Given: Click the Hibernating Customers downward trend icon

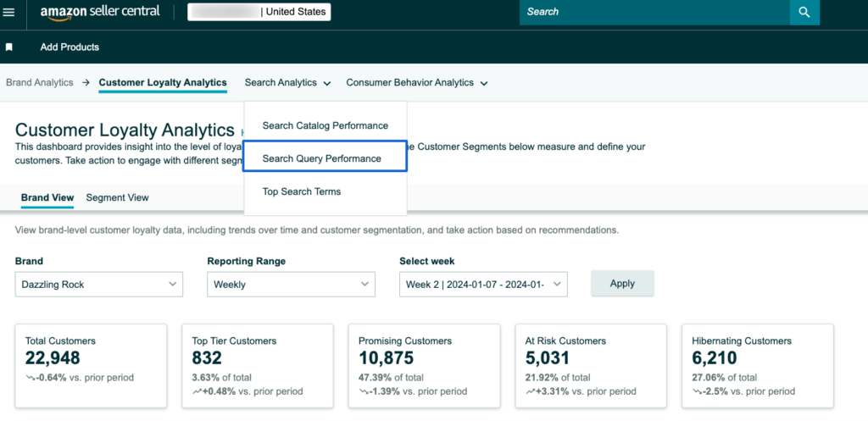Looking at the screenshot, I should pyautogui.click(x=697, y=391).
